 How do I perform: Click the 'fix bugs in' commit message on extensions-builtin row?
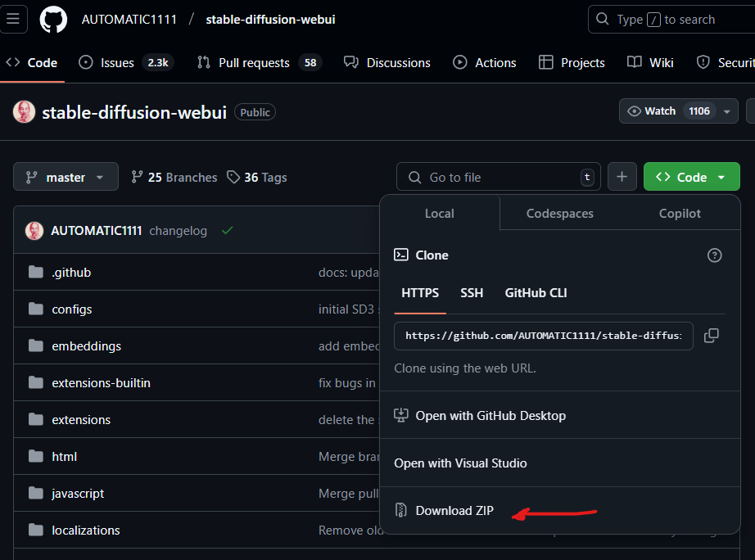click(x=348, y=383)
